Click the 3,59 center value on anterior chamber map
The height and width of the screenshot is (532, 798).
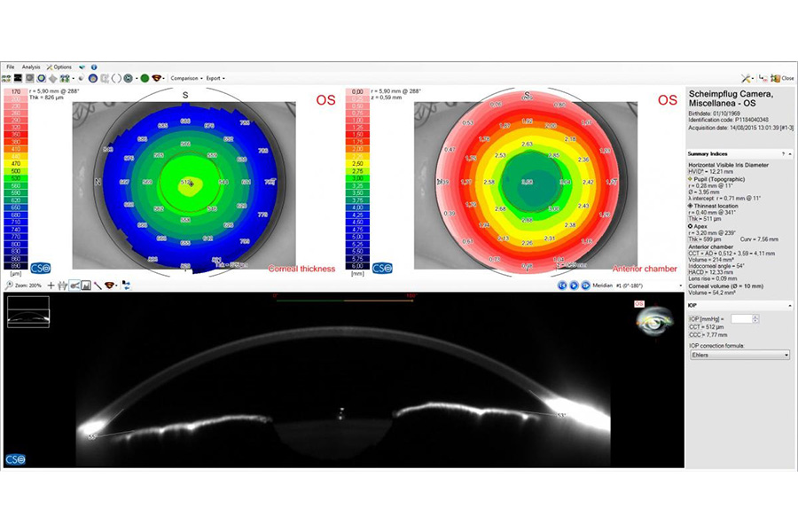click(x=528, y=182)
